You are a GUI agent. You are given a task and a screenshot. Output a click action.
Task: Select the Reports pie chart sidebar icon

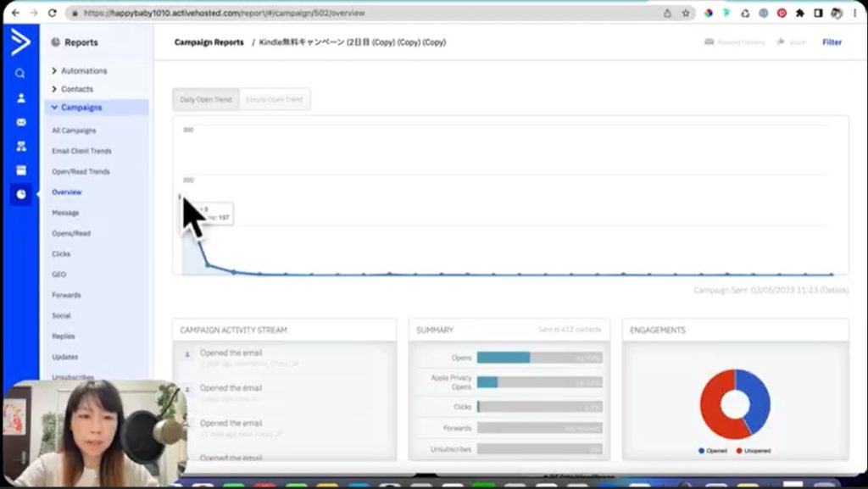tap(20, 194)
